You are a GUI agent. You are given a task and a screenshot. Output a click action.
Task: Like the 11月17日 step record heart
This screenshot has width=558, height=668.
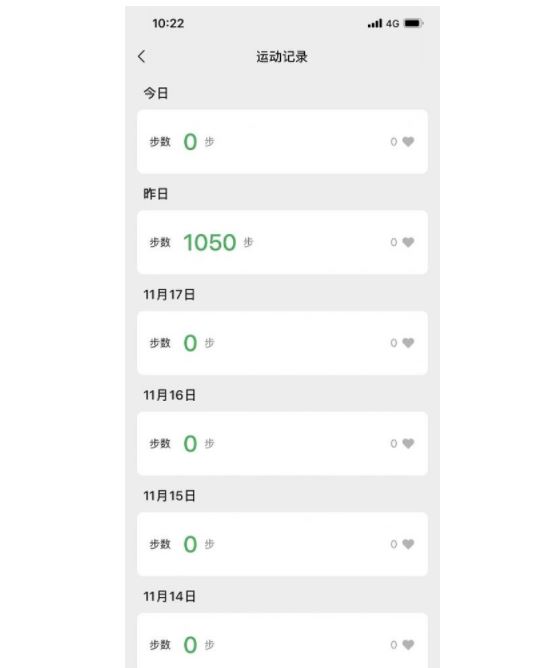tap(408, 343)
